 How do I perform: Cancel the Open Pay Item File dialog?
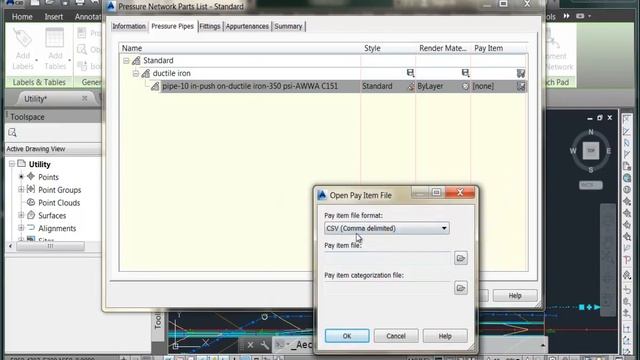coord(396,336)
